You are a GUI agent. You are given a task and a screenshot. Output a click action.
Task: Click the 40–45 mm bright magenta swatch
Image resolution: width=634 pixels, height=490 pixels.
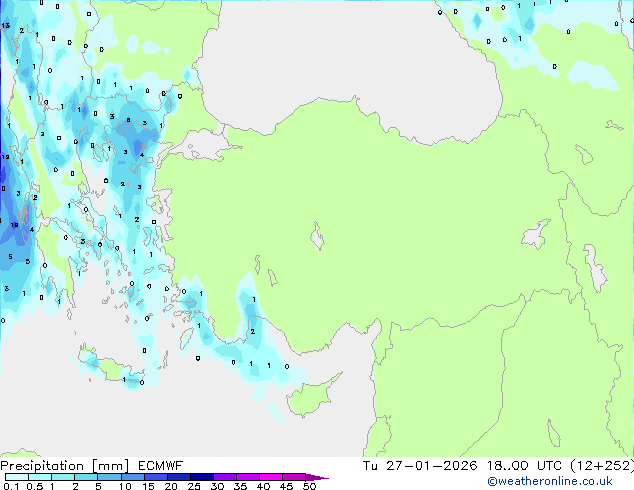tap(271, 477)
